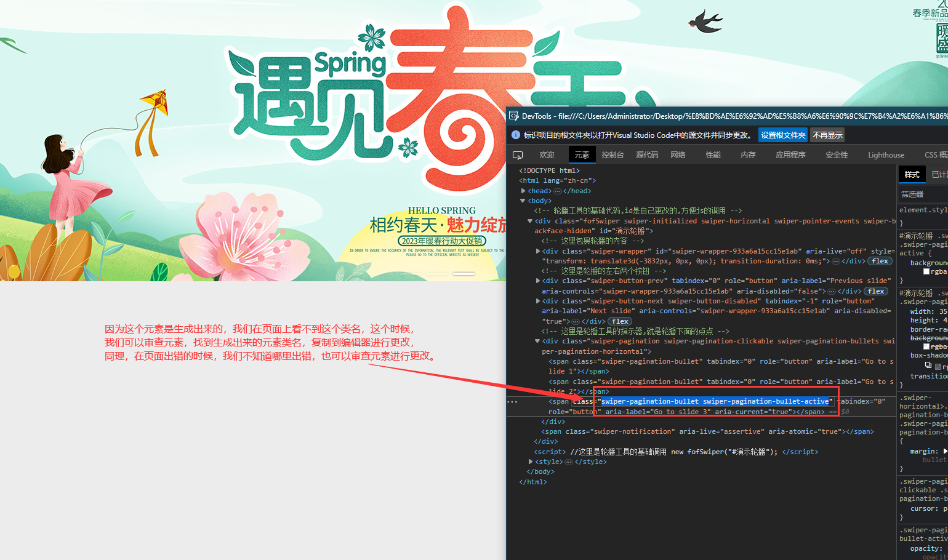948x560 pixels.
Task: Switch to the 应用程序 tab
Action: pyautogui.click(x=790, y=155)
